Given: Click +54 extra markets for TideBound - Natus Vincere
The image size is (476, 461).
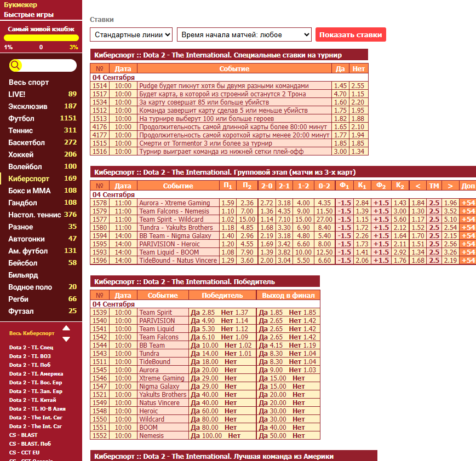Looking at the screenshot, I should (x=468, y=261).
